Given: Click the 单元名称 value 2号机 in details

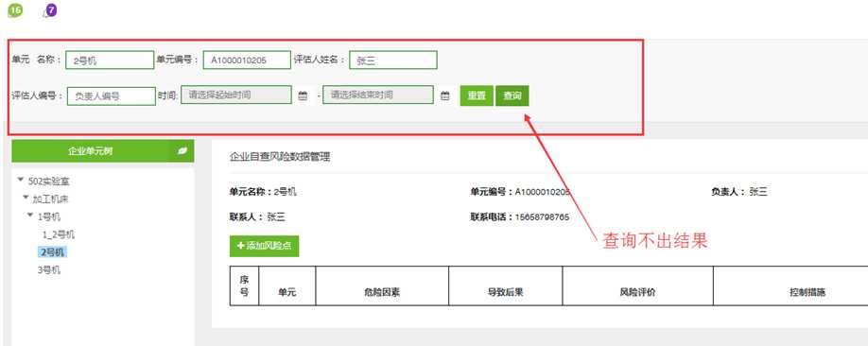Looking at the screenshot, I should click(286, 192).
